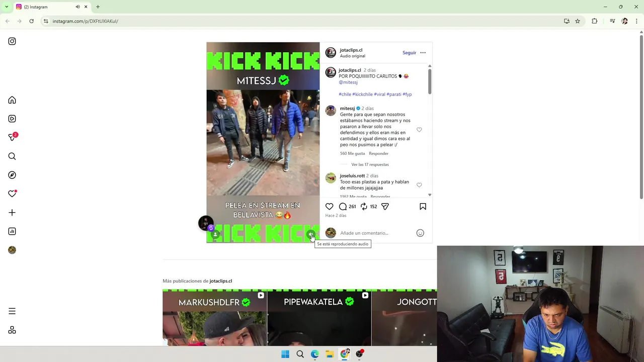Image resolution: width=644 pixels, height=362 pixels.
Task: Open the #fyp hashtag
Action: 407,94
